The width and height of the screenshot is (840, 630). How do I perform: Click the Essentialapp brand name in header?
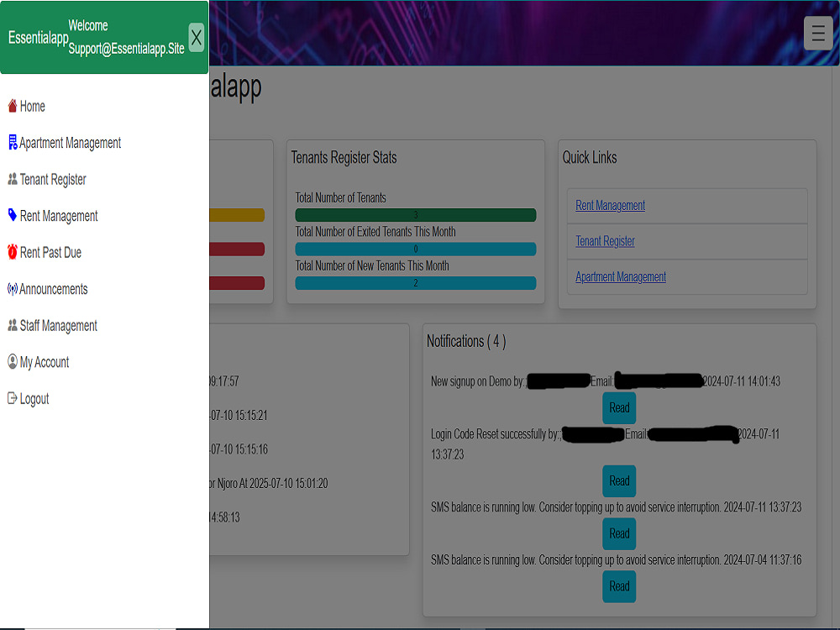(x=38, y=38)
